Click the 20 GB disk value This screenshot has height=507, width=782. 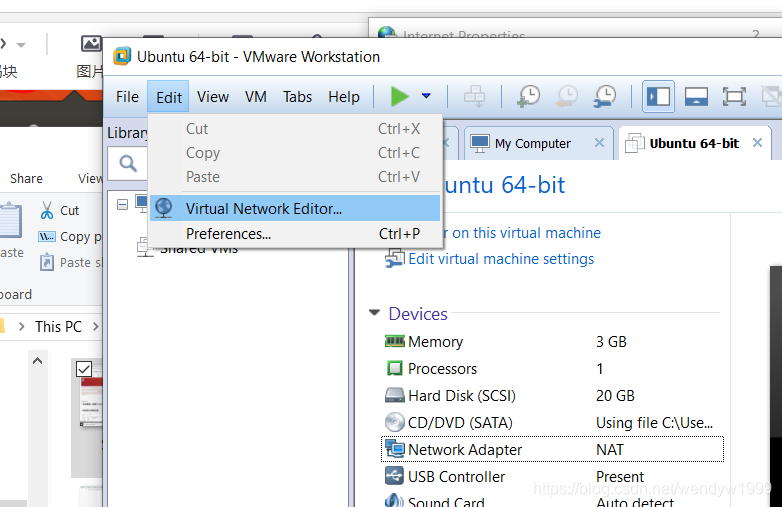pyautogui.click(x=615, y=395)
